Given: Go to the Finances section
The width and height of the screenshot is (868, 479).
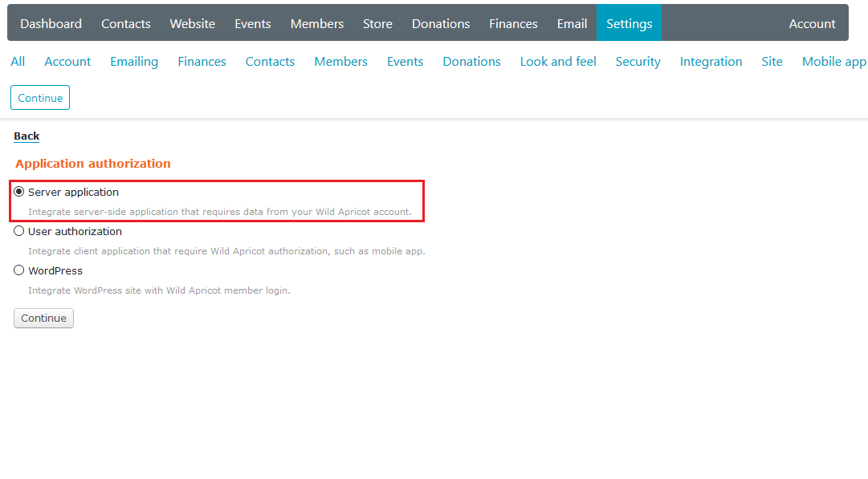Looking at the screenshot, I should tap(513, 22).
